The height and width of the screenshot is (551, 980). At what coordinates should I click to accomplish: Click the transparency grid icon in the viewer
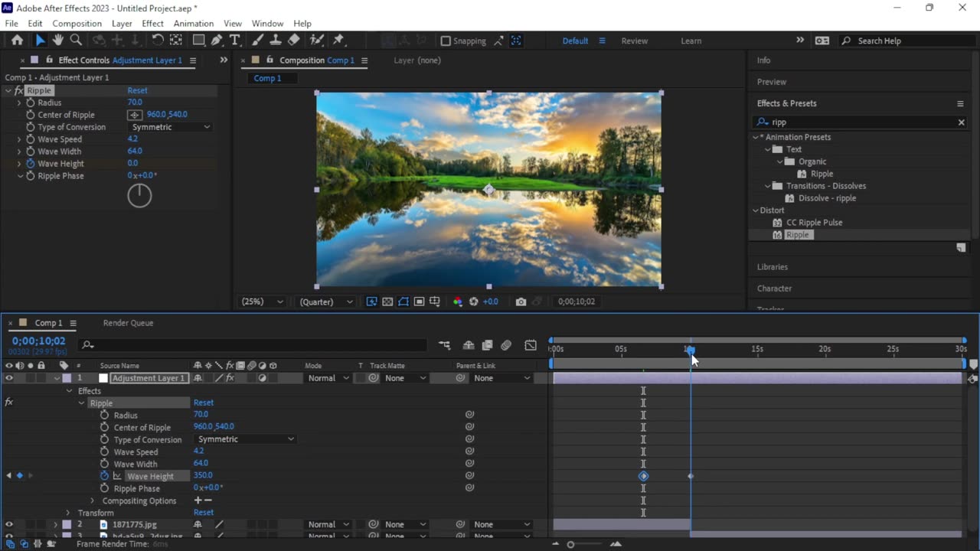coord(387,302)
